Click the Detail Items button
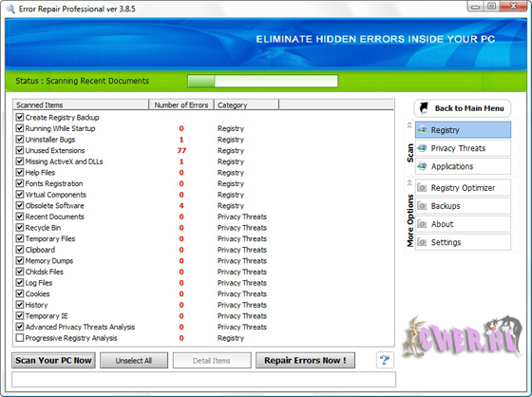 (x=212, y=360)
